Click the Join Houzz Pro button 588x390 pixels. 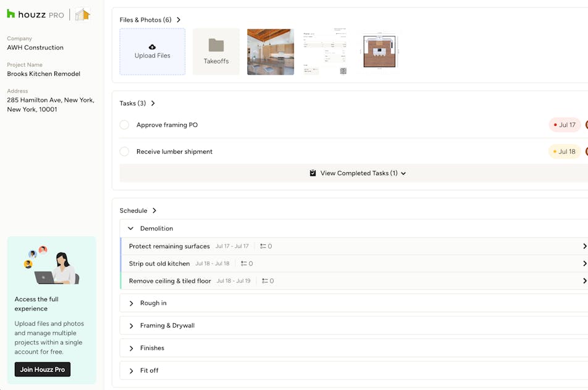coord(43,370)
